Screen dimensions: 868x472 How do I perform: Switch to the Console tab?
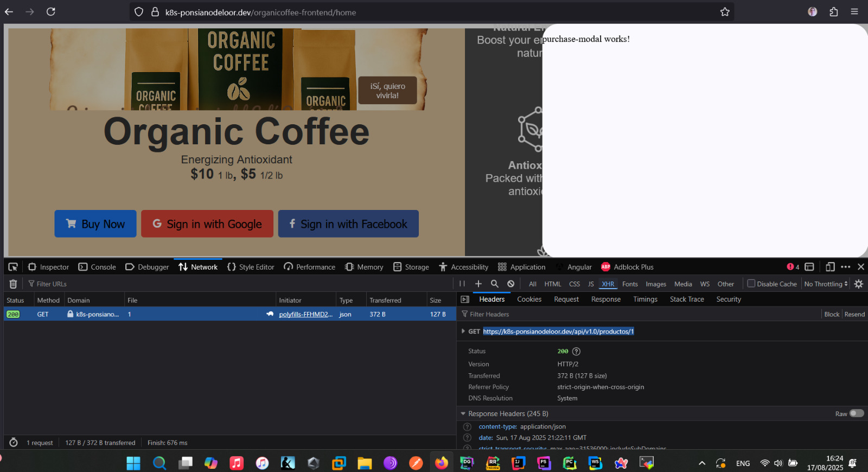click(x=98, y=267)
